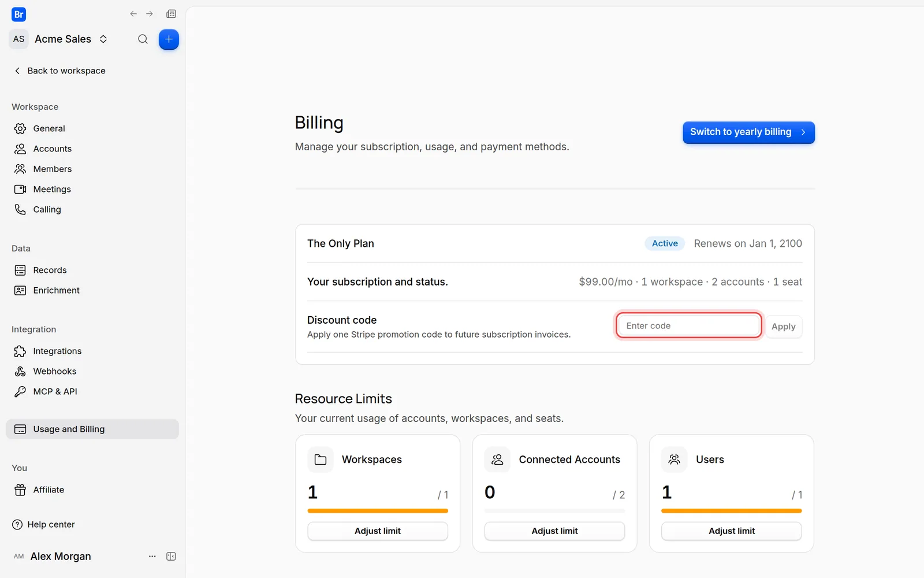Click the Workspaces folder icon
Screen dimensions: 924x578
click(321, 460)
